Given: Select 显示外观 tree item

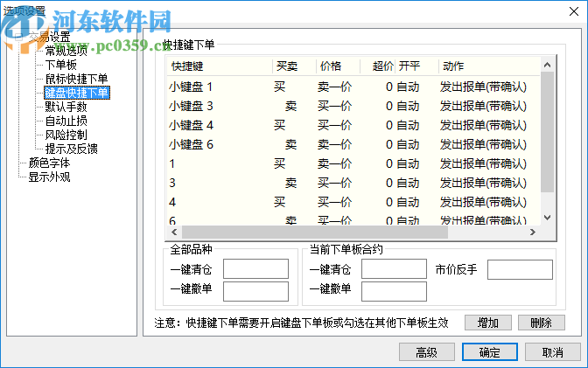Looking at the screenshot, I should pos(49,177).
